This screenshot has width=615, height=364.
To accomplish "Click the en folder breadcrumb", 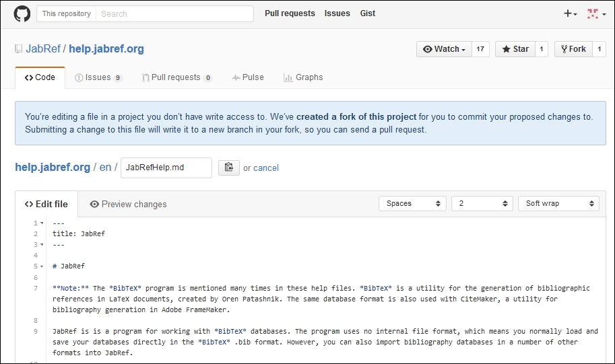I will 105,168.
